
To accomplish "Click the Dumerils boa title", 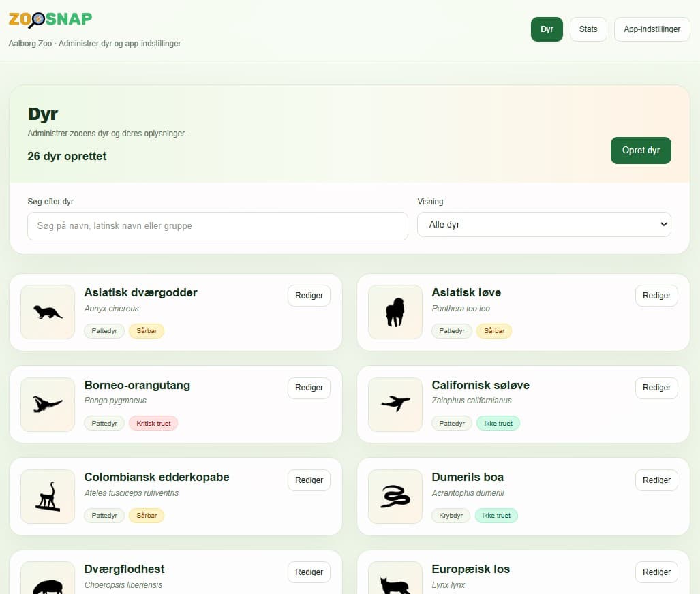I will pos(468,477).
